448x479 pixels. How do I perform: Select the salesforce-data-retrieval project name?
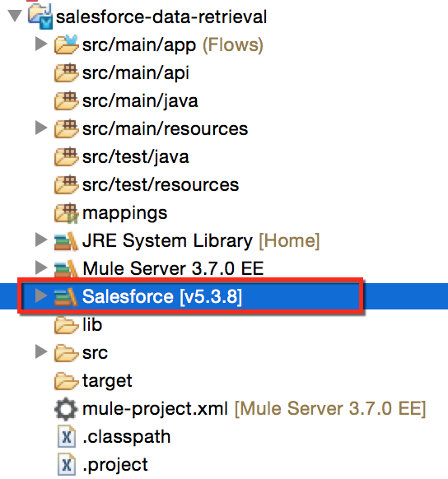161,16
